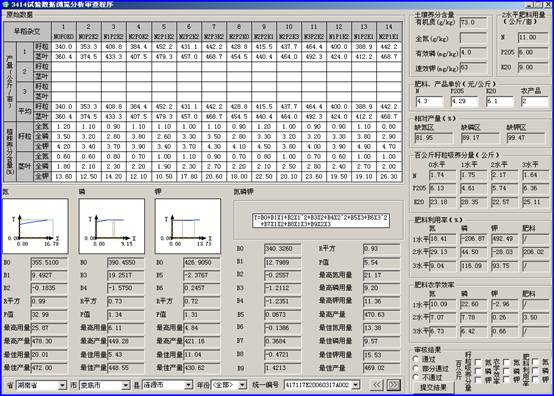Image resolution: width=554 pixels, height=396 pixels.
Task: Go to previous record with << button
Action: pyautogui.click(x=376, y=385)
